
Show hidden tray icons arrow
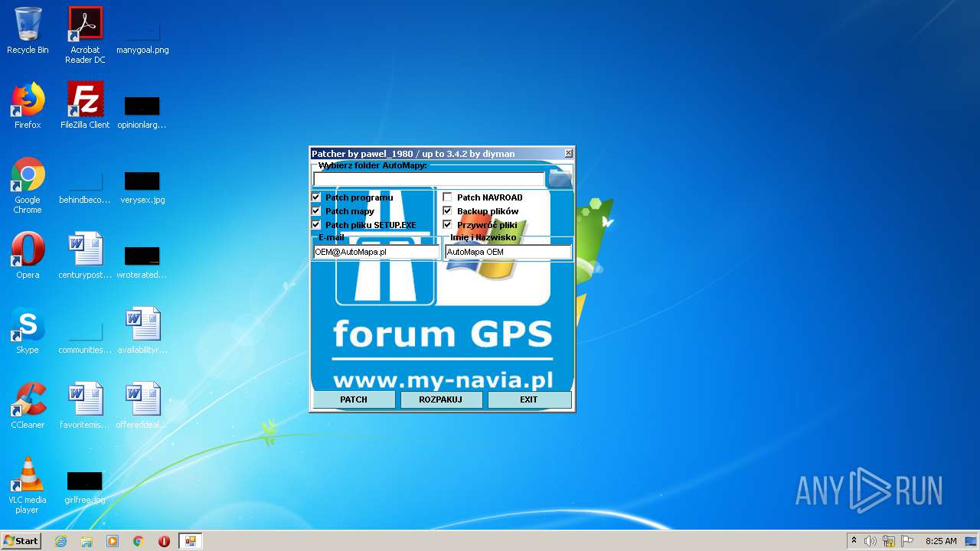point(854,541)
